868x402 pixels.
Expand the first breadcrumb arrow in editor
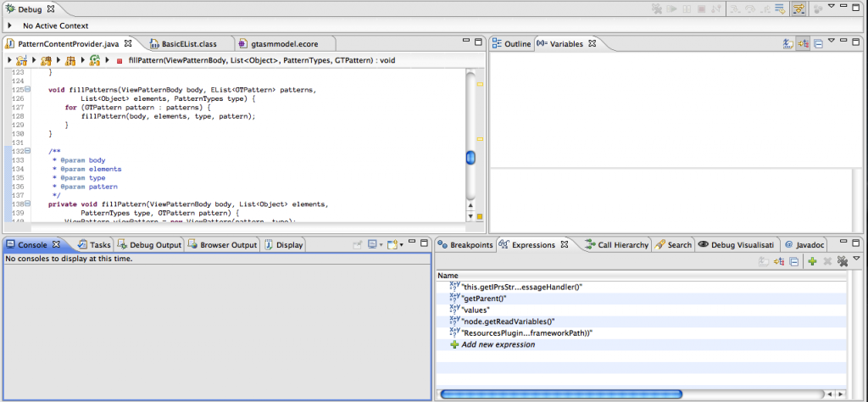10,60
